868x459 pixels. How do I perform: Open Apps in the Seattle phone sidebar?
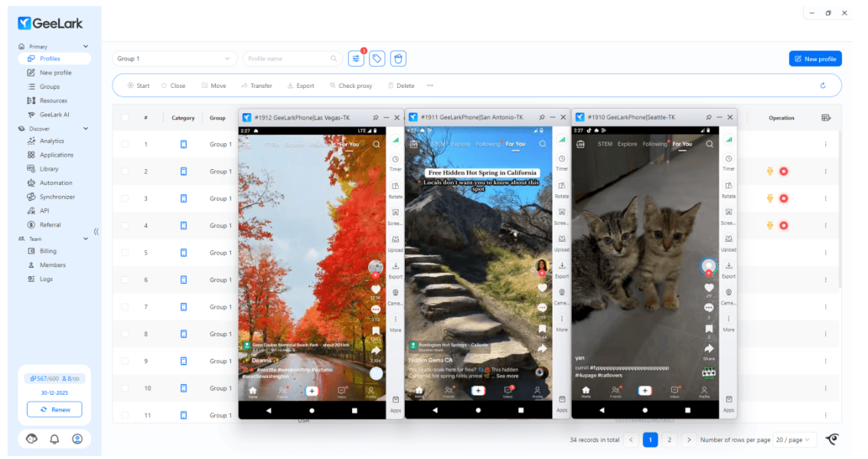[729, 403]
